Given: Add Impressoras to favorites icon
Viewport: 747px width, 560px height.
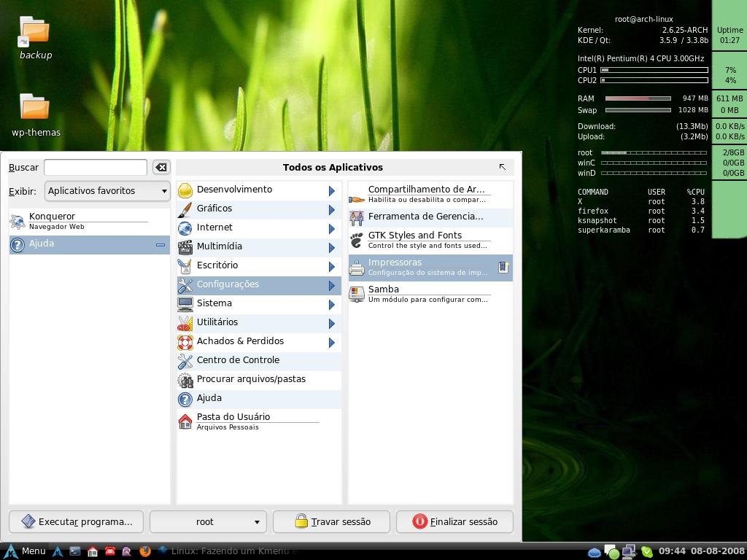Looking at the screenshot, I should [x=503, y=267].
